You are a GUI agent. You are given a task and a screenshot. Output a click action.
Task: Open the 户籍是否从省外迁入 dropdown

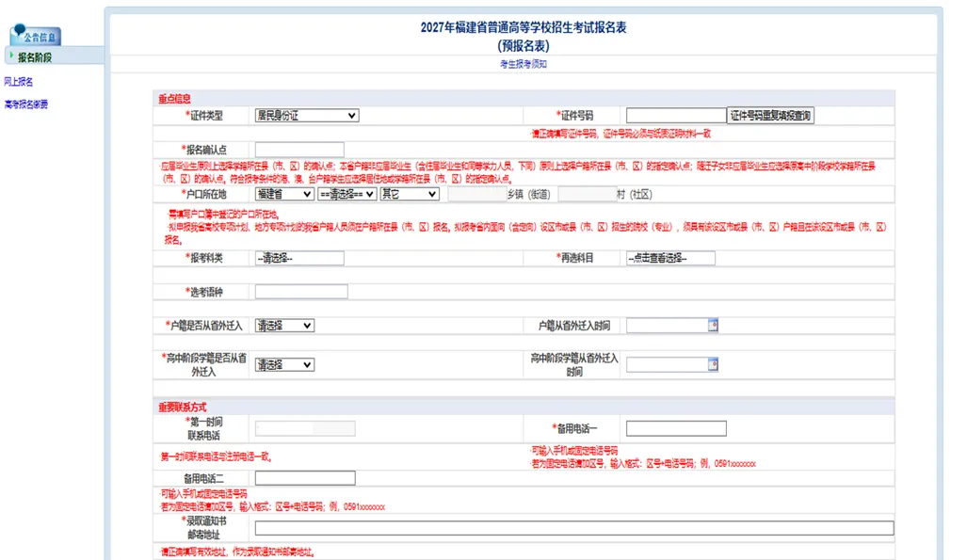(x=284, y=326)
